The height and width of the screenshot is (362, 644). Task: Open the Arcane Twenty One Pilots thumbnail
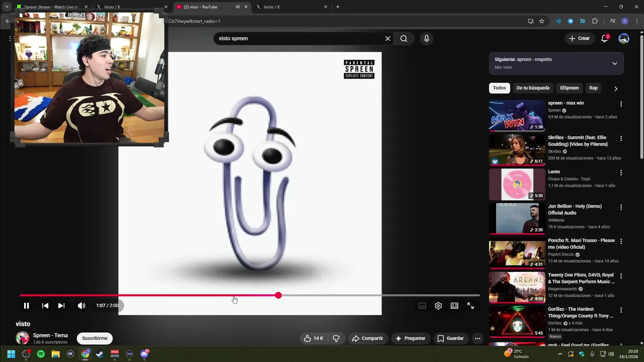(517, 287)
